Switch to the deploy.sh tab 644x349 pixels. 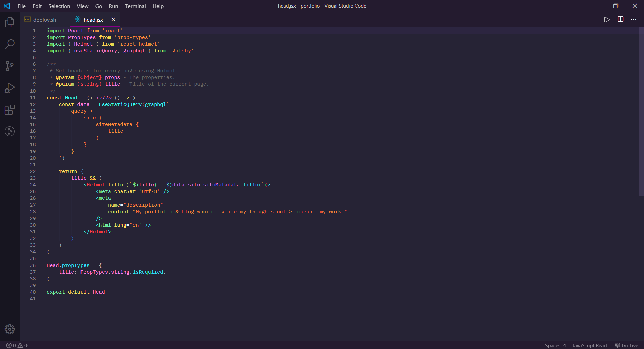coord(44,19)
